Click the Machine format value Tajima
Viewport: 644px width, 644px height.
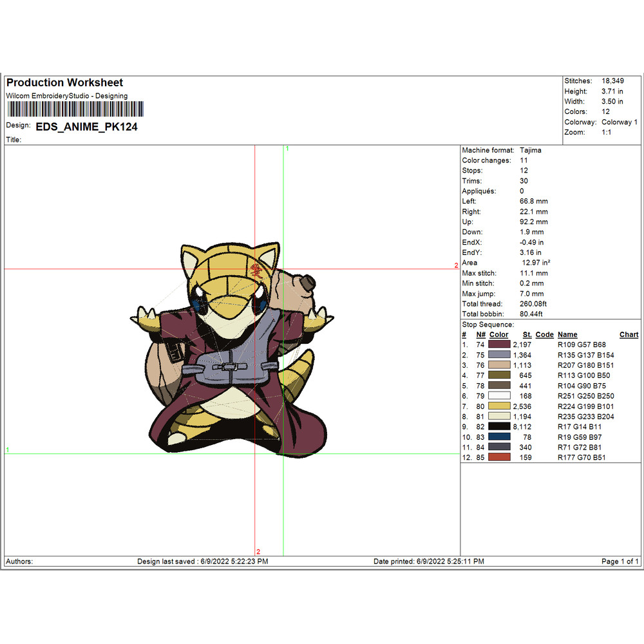pos(531,150)
